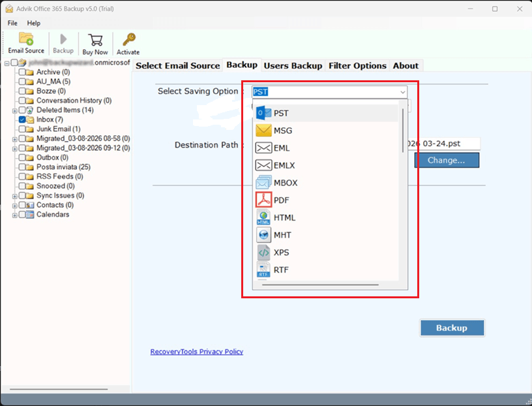Check the root mailbox account checkbox

pos(14,63)
